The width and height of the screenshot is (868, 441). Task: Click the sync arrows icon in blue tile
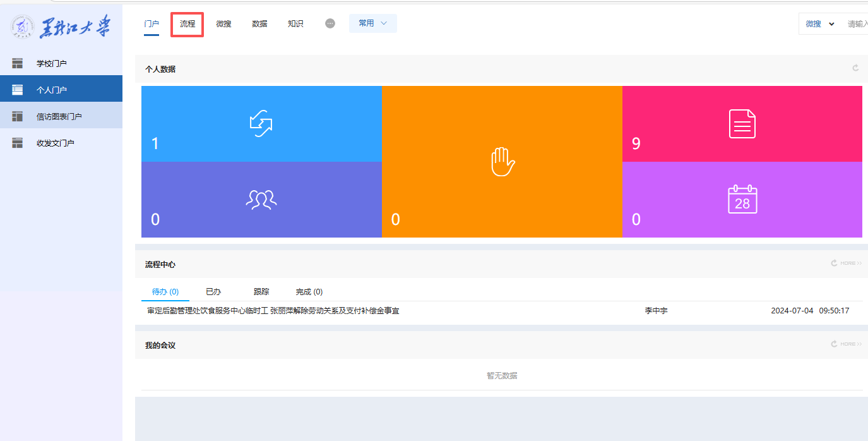click(x=261, y=123)
